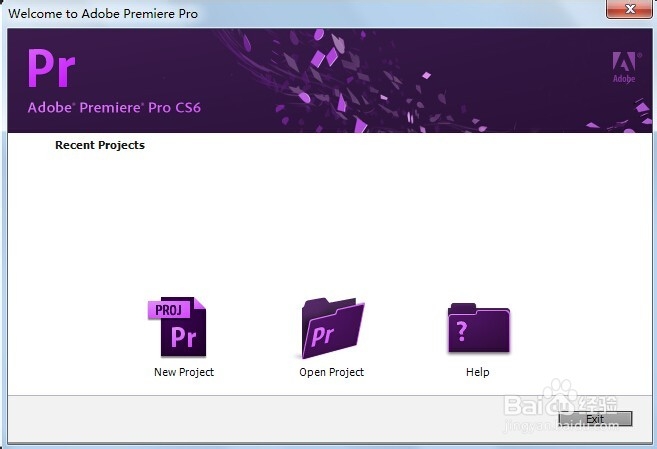Open the Open Project folder icon
Image resolution: width=657 pixels, height=449 pixels.
[333, 328]
